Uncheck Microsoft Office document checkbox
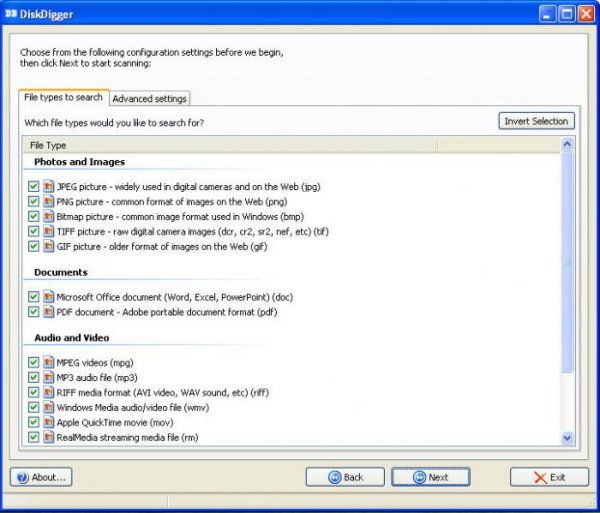 (x=33, y=297)
